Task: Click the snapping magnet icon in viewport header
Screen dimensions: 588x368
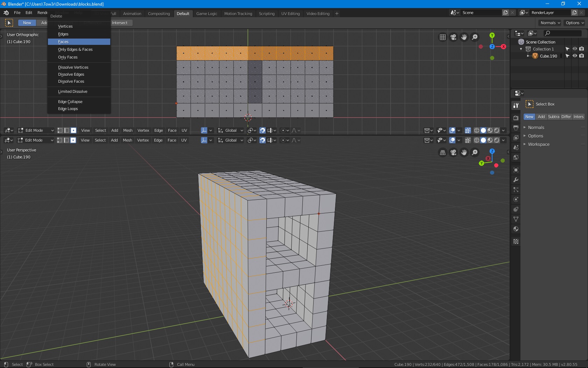Action: pyautogui.click(x=262, y=130)
